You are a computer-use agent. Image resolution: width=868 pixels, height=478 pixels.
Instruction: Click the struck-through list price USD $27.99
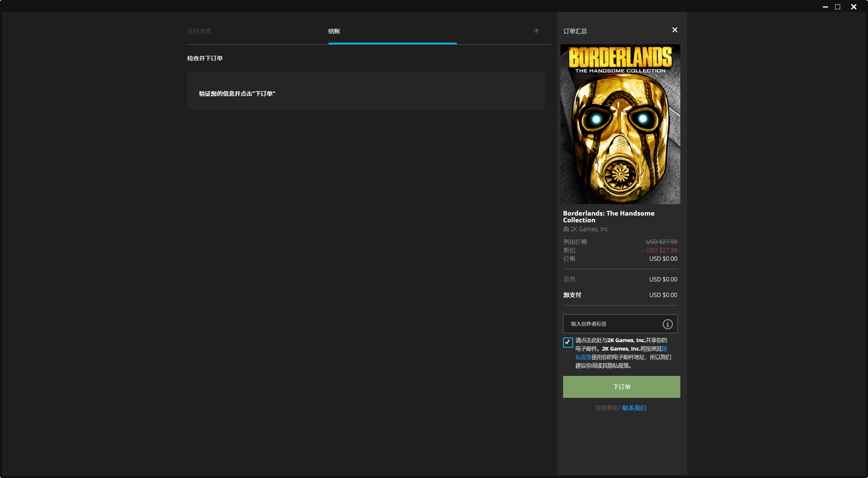[x=661, y=242]
